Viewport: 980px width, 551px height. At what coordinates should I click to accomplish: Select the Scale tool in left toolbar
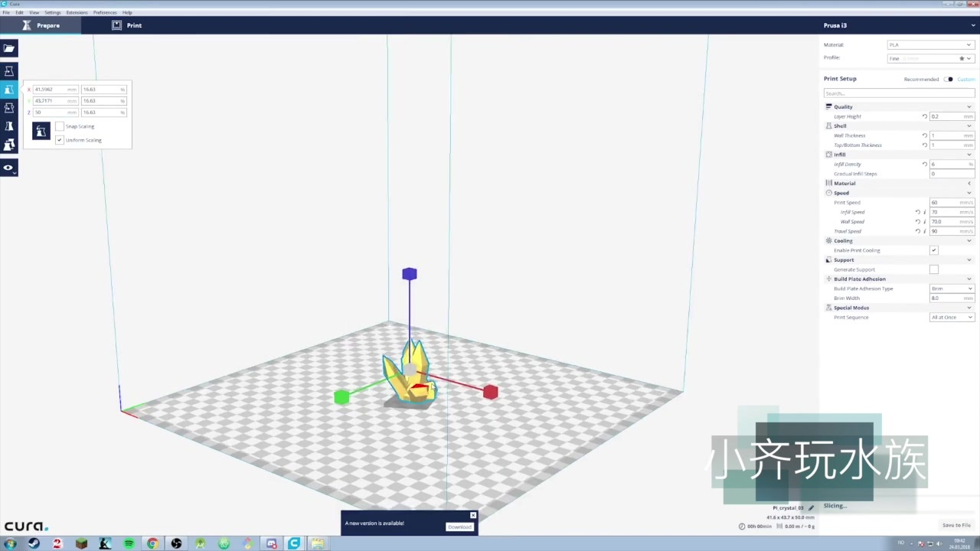(9, 90)
